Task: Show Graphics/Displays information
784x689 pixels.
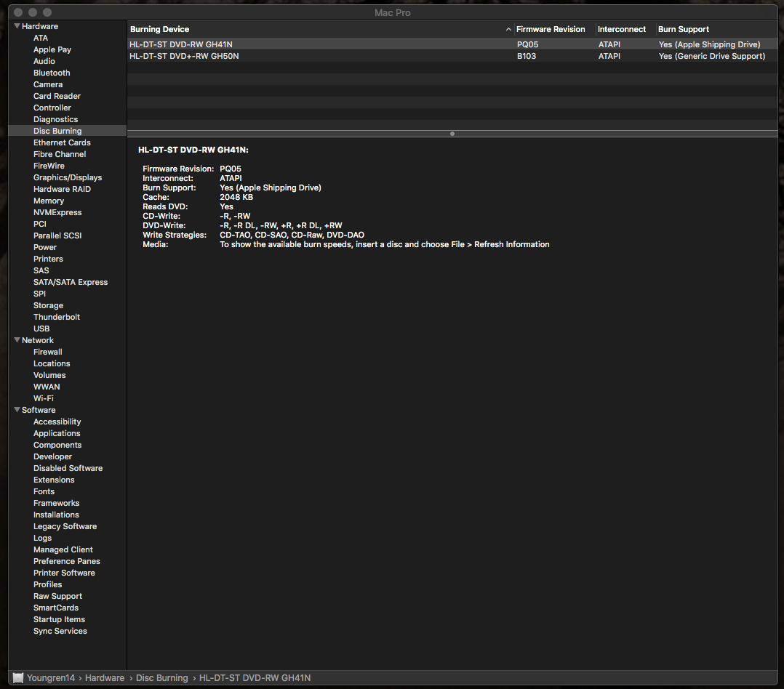Action: [x=68, y=177]
